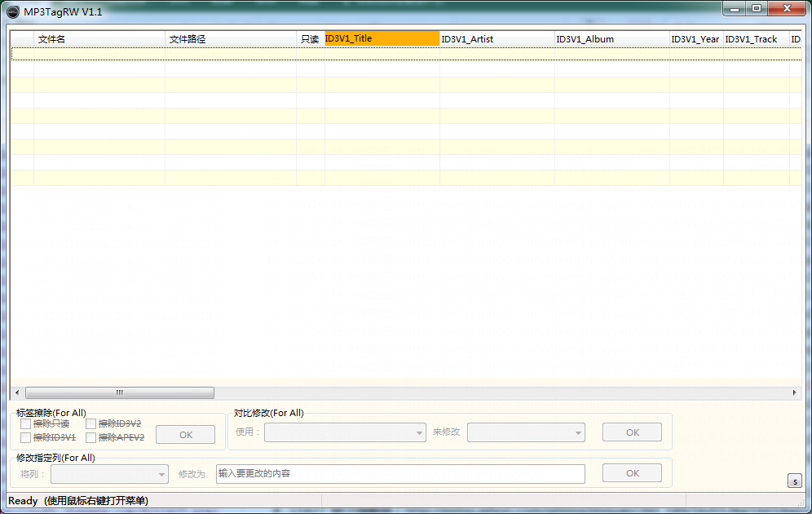Click OK button in 标签擦除 group
The height and width of the screenshot is (514, 812).
coord(185,435)
